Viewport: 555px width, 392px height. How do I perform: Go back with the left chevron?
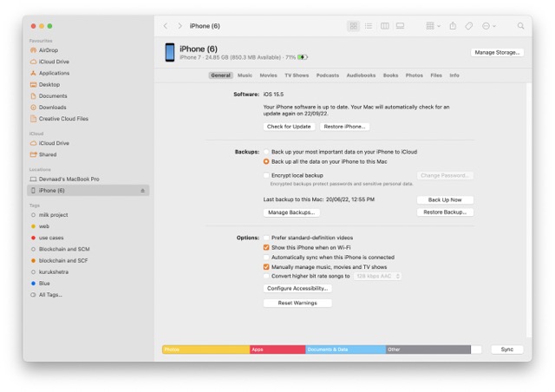pos(166,26)
